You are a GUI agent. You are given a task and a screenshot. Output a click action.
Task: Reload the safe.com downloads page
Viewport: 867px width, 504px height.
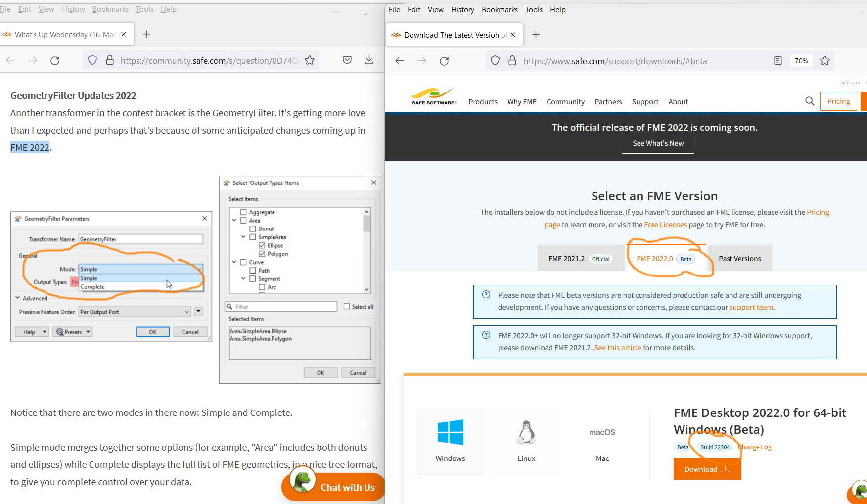tap(444, 61)
